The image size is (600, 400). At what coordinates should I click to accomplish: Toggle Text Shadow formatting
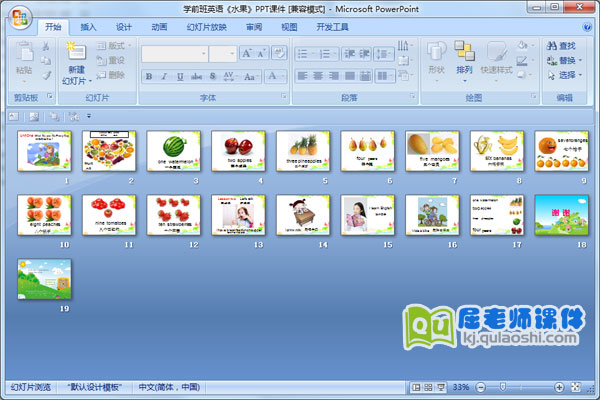(213, 76)
